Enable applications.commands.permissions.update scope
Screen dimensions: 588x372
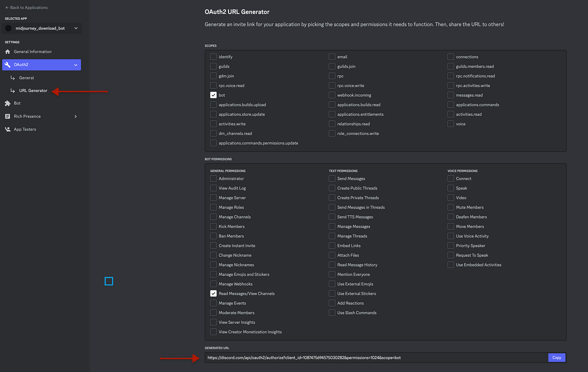coord(213,143)
